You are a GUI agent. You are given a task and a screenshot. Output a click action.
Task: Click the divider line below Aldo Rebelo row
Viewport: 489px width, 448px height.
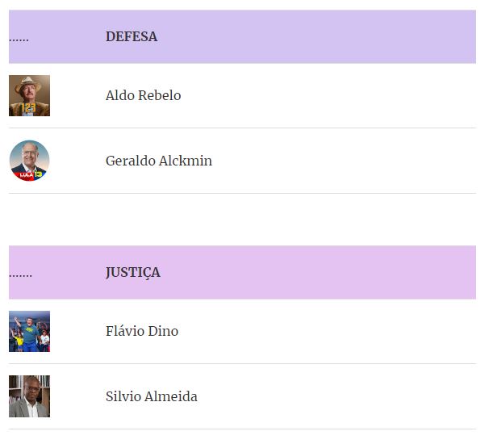pos(242,128)
